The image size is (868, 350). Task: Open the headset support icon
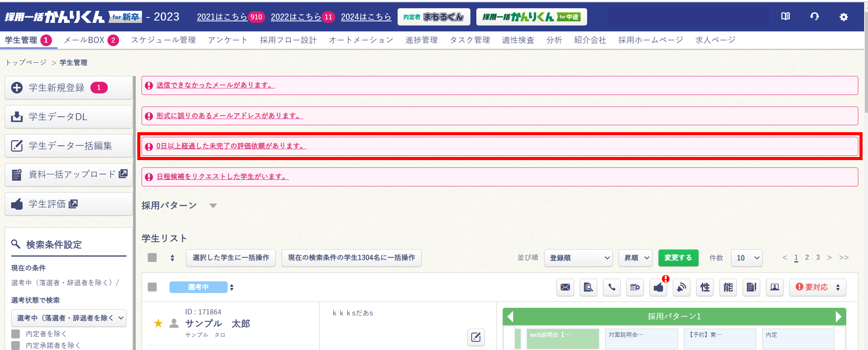point(814,17)
